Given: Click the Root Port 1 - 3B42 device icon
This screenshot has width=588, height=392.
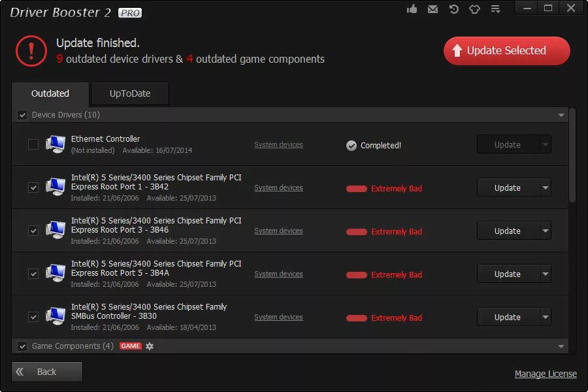Looking at the screenshot, I should coord(56,187).
